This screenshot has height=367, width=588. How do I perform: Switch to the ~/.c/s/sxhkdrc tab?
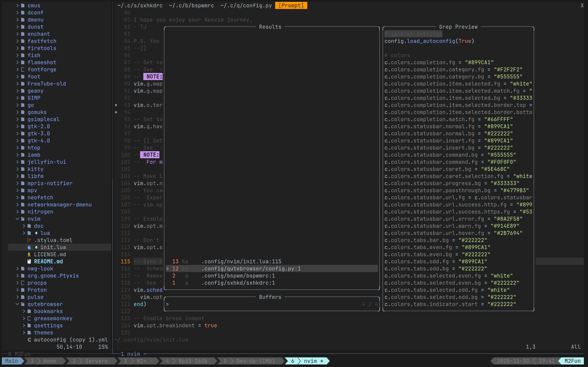tap(140, 5)
